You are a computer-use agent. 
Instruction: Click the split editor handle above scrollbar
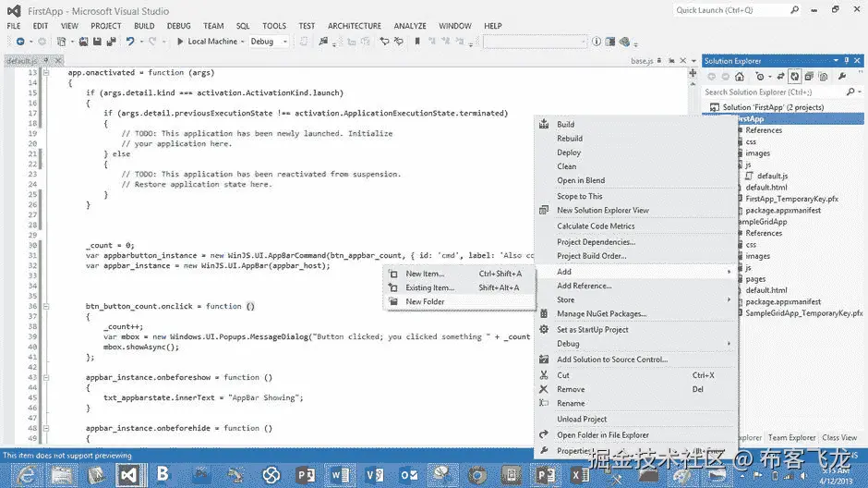693,73
